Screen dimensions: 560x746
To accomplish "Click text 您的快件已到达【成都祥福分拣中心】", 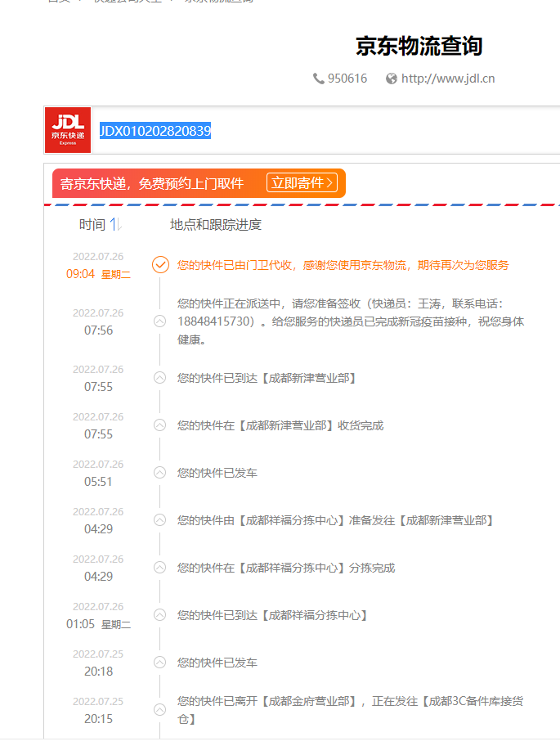I will point(273,615).
